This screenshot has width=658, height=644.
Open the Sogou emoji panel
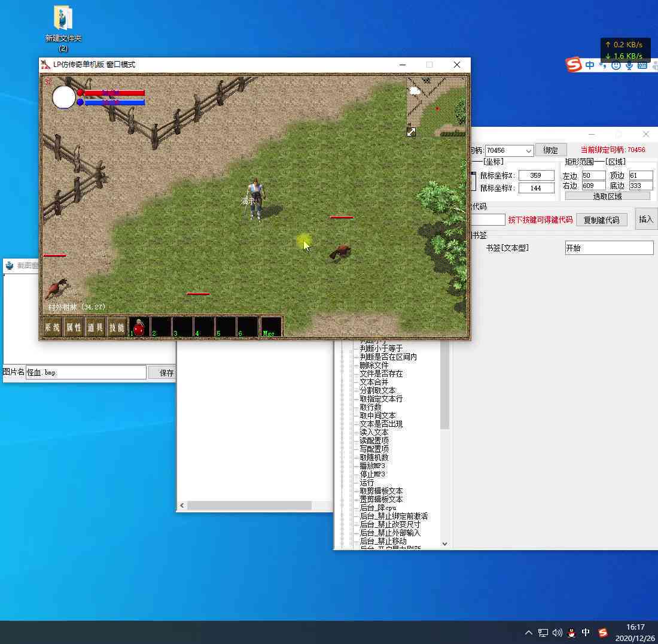(x=616, y=65)
